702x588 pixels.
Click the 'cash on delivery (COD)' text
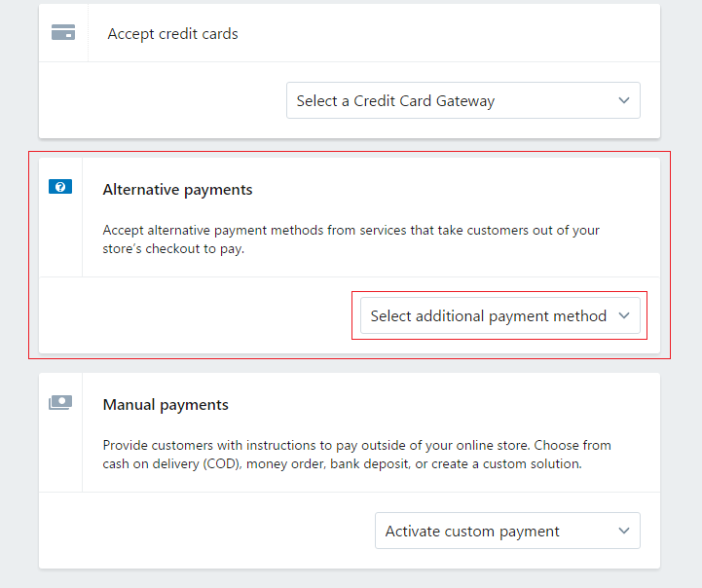[x=171, y=464]
